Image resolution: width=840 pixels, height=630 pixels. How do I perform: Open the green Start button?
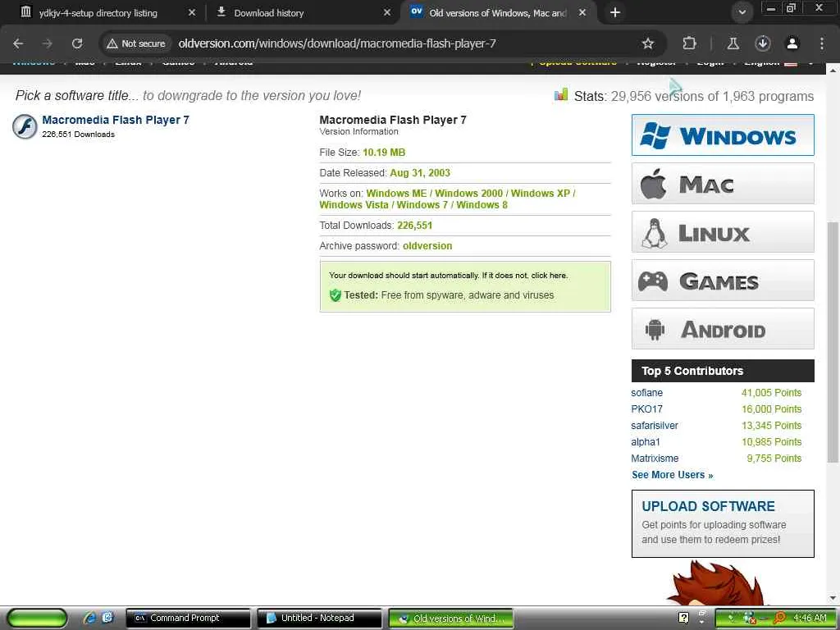click(36, 618)
